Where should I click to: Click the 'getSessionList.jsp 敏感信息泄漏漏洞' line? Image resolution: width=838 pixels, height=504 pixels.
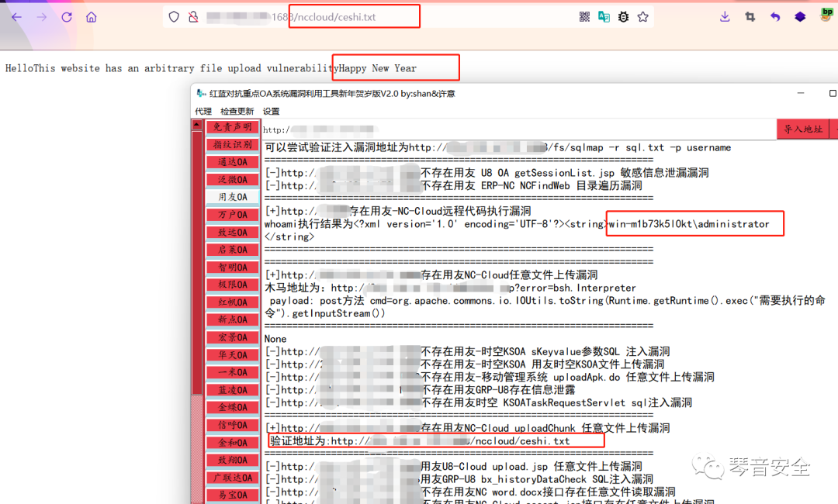click(x=487, y=173)
